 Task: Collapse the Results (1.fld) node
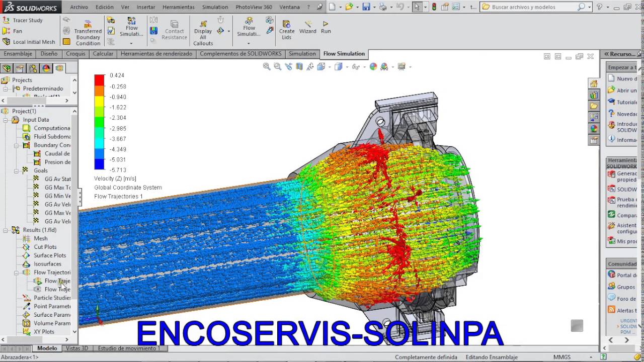6,230
